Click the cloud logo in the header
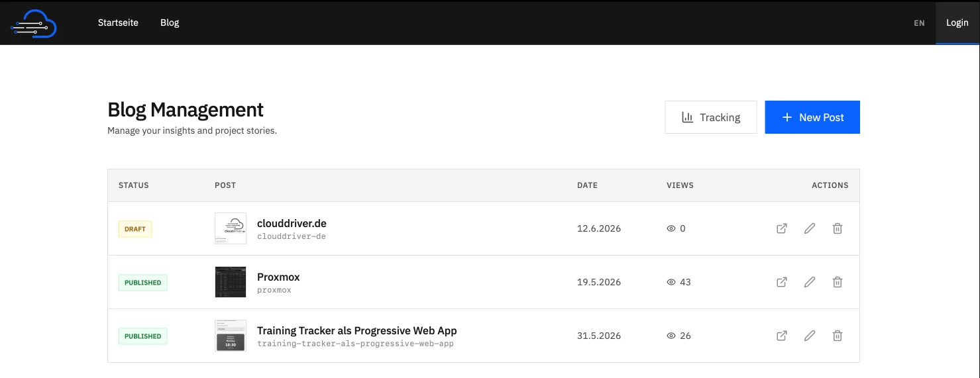 tap(34, 24)
